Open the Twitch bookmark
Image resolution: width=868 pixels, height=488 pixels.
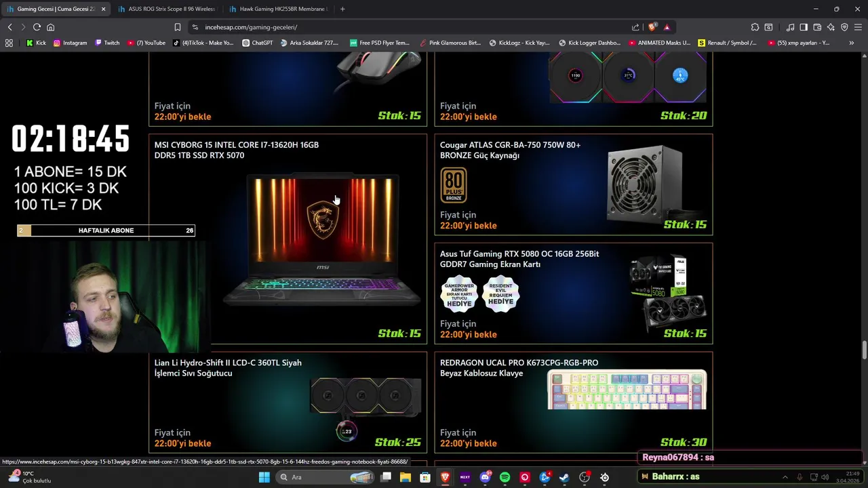(107, 43)
